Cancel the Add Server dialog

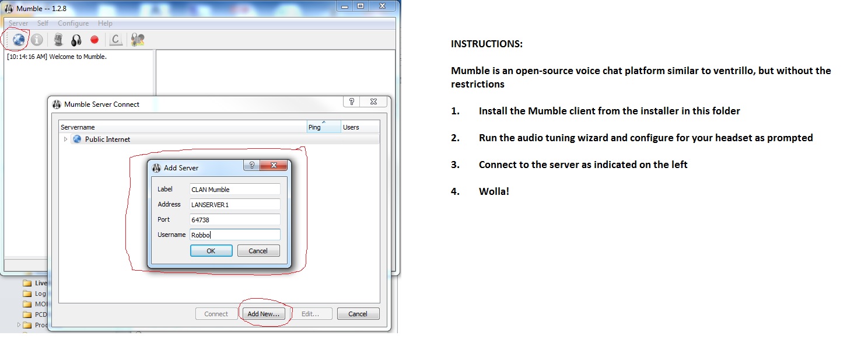coord(258,251)
